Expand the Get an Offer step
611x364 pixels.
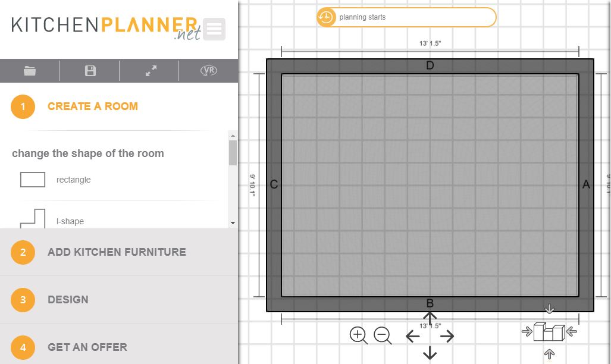pyautogui.click(x=87, y=347)
